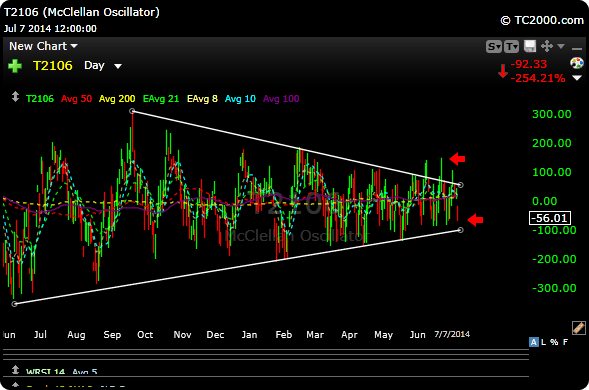This screenshot has width=589, height=390.
Task: Click the -56.01 current value box
Action: tap(550, 218)
